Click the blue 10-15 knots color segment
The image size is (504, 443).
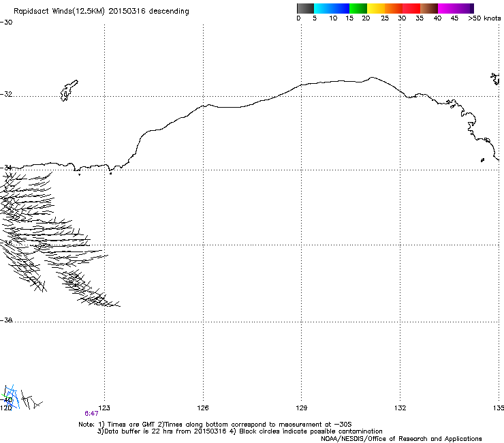click(341, 8)
